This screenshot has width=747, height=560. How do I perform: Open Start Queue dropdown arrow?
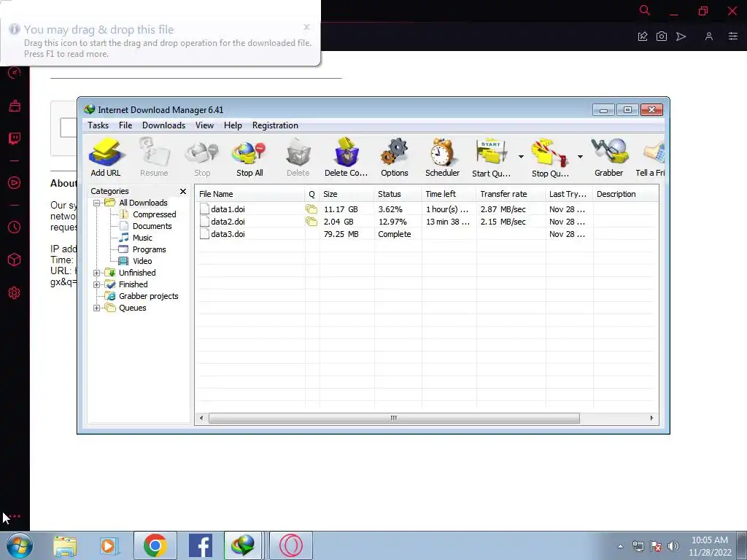coord(521,157)
